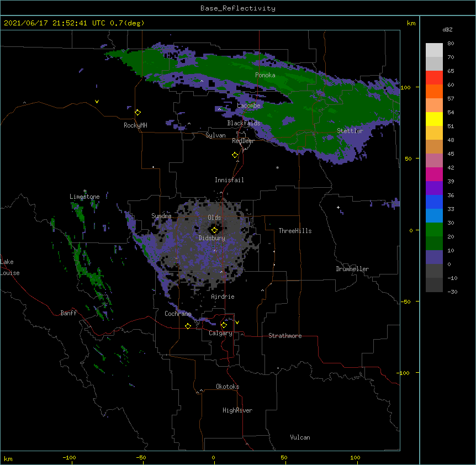Click the Banff label
This screenshot has width=476, height=465.
click(68, 313)
